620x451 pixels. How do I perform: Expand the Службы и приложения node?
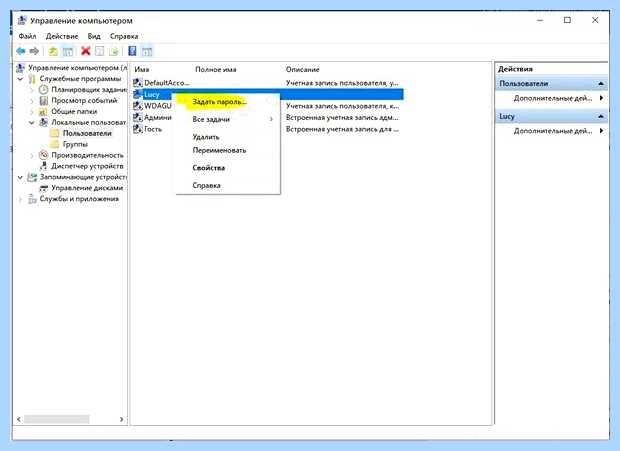21,199
